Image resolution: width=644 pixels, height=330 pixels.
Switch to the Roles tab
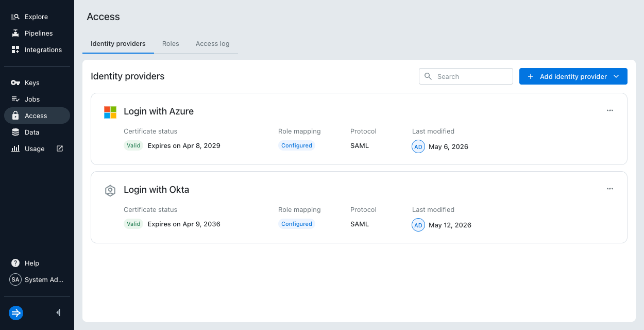(171, 44)
